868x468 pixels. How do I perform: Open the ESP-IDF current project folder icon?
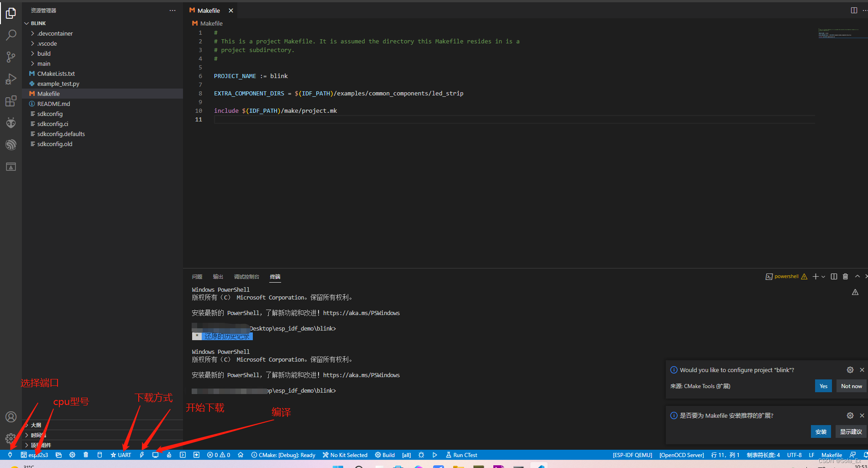click(58, 455)
